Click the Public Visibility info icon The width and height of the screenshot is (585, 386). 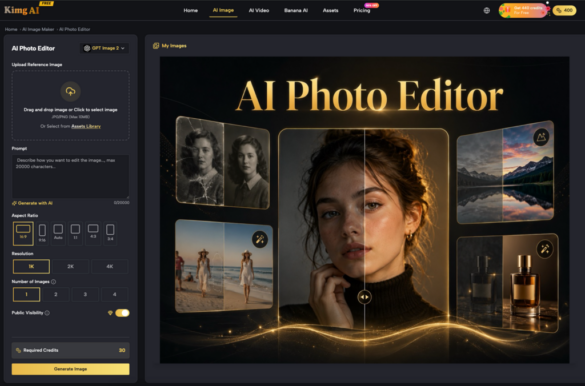coord(47,313)
